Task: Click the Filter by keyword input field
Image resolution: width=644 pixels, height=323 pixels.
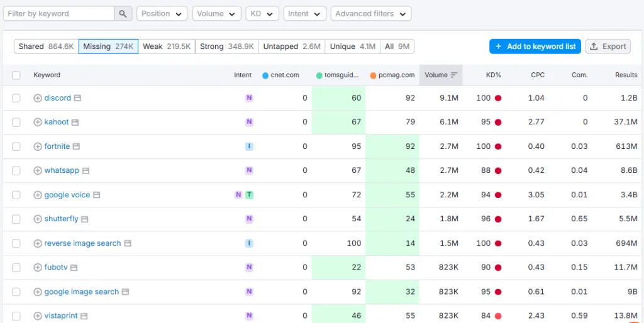Action: tap(58, 13)
